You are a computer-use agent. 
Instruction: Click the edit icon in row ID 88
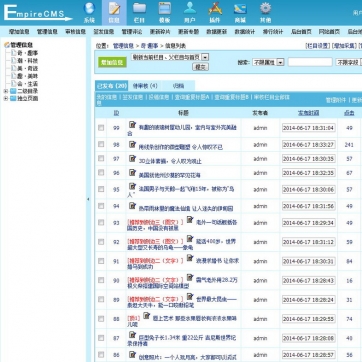pos(146,316)
